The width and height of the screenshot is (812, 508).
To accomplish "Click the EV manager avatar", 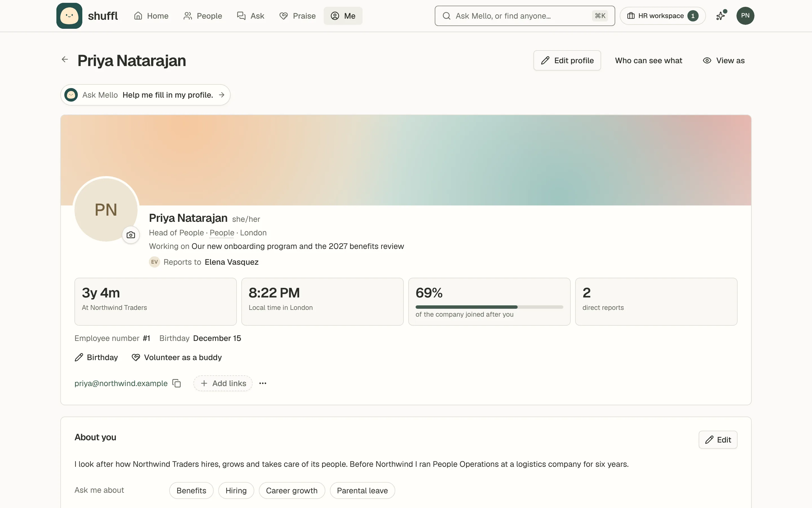I will [x=154, y=262].
